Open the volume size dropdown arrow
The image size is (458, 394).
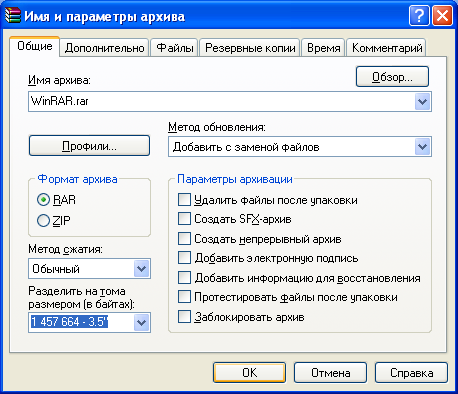[142, 322]
